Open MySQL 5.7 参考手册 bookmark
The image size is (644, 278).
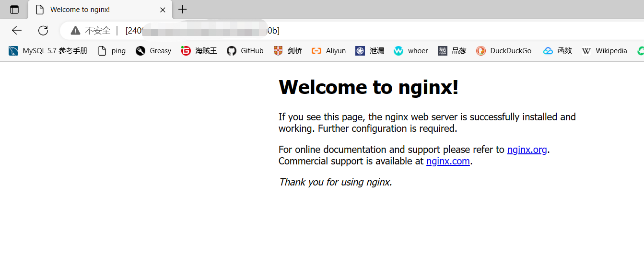click(x=48, y=51)
